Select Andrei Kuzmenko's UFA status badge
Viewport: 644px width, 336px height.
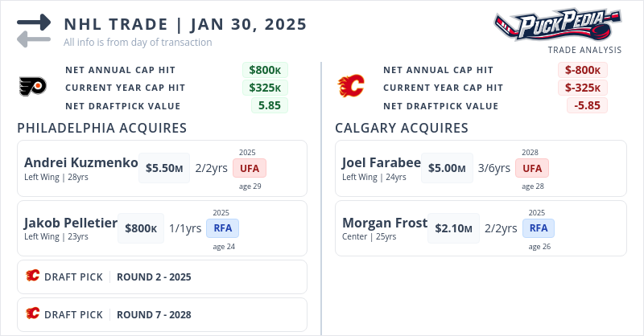point(250,168)
